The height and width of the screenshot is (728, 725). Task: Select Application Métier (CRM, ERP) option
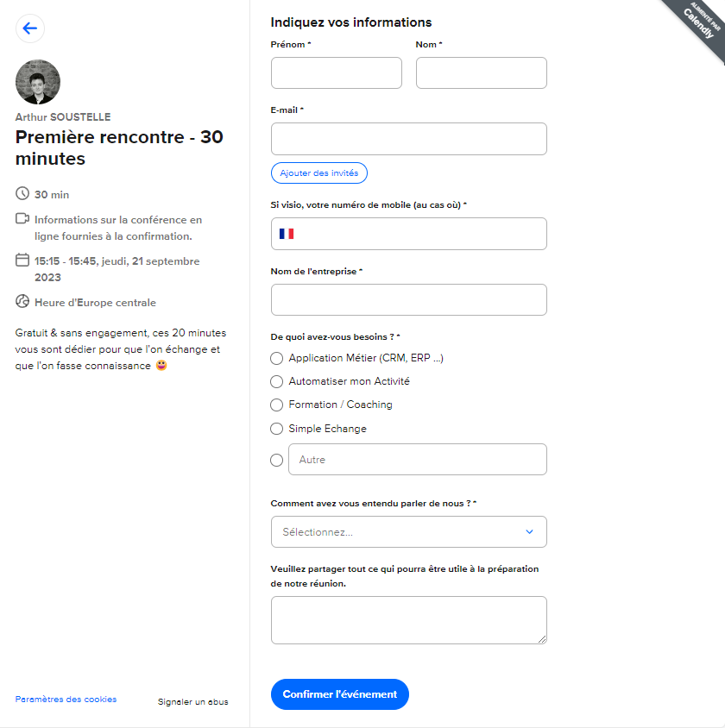(x=277, y=358)
